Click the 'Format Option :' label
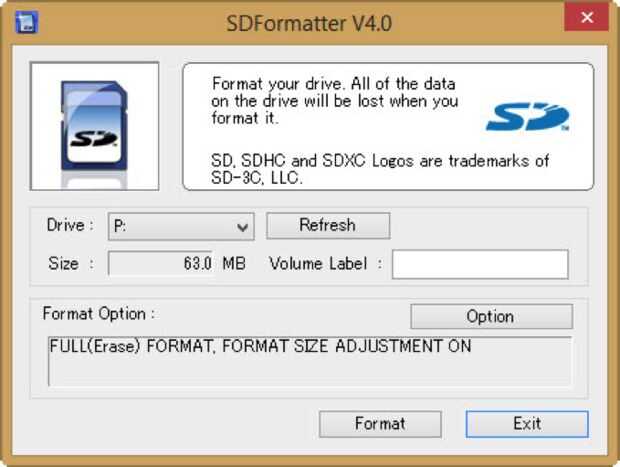The width and height of the screenshot is (620, 467). (x=99, y=314)
